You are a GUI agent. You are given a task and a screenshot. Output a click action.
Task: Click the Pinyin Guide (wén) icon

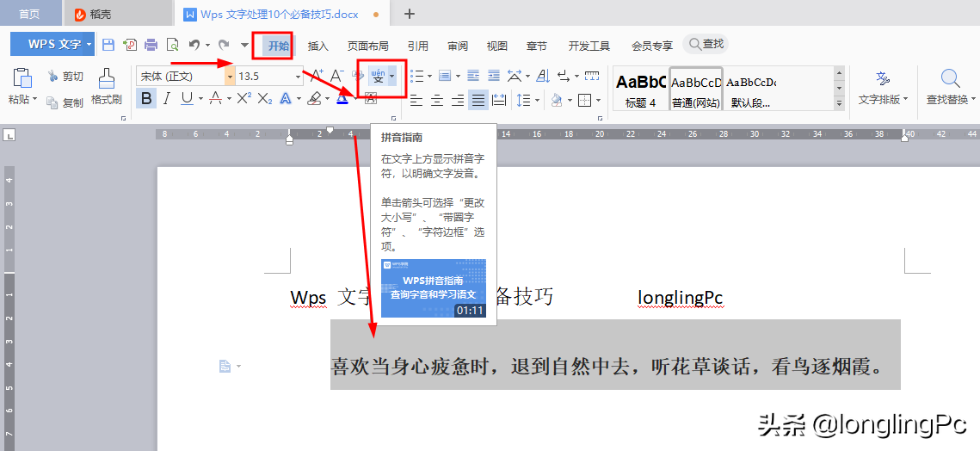coord(378,77)
